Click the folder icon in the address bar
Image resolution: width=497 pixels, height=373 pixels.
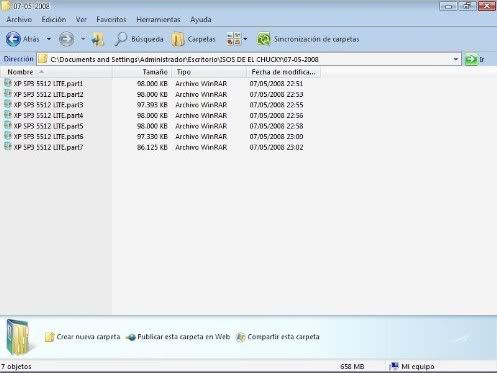tap(43, 59)
